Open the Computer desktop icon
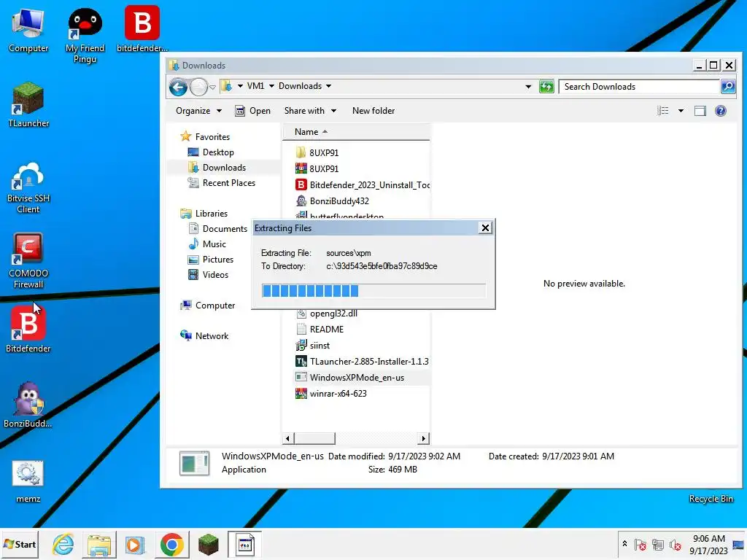Viewport: 747px width, 560px height. pyautogui.click(x=28, y=29)
